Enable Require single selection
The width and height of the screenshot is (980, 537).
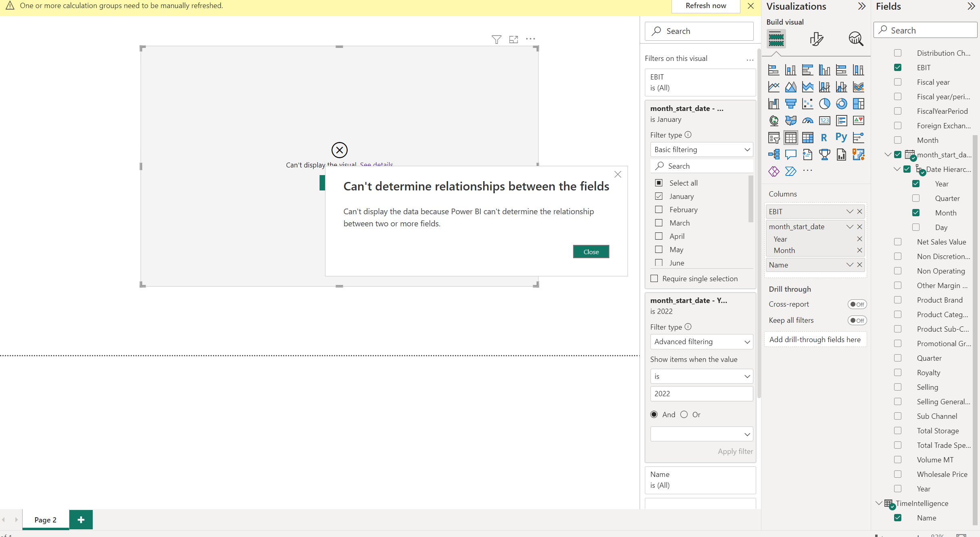[x=654, y=278]
